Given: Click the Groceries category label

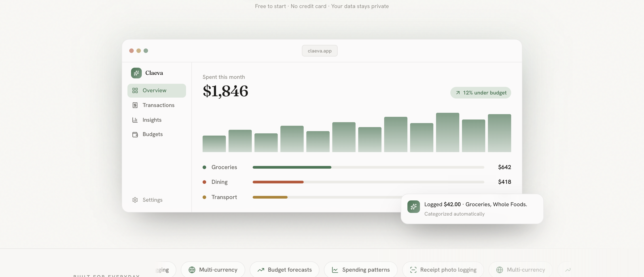Looking at the screenshot, I should (x=224, y=167).
